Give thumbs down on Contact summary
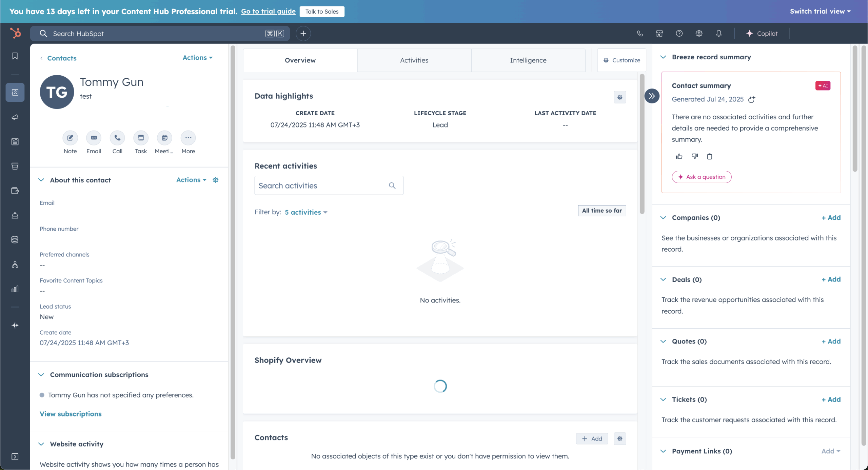868x470 pixels. 695,156
